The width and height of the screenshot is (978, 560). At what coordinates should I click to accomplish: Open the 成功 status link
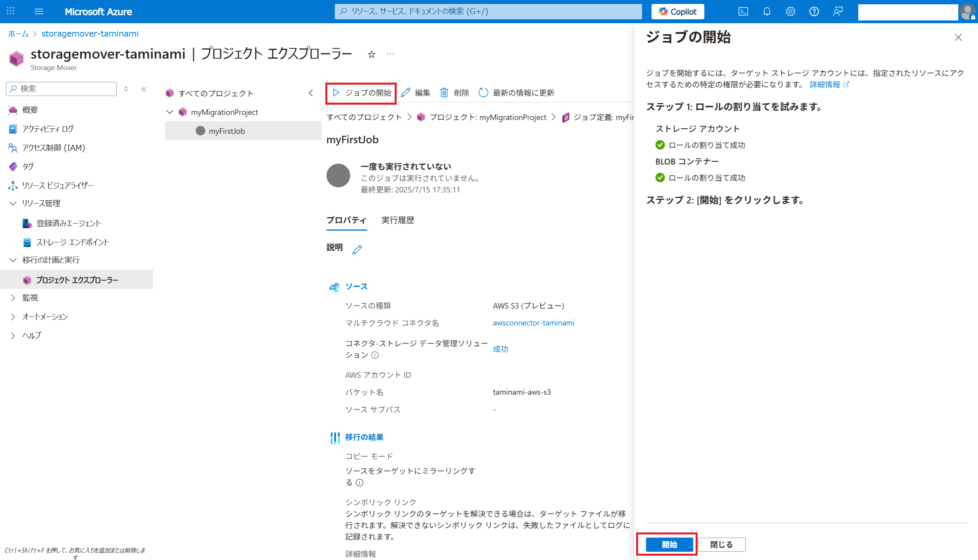click(x=500, y=349)
